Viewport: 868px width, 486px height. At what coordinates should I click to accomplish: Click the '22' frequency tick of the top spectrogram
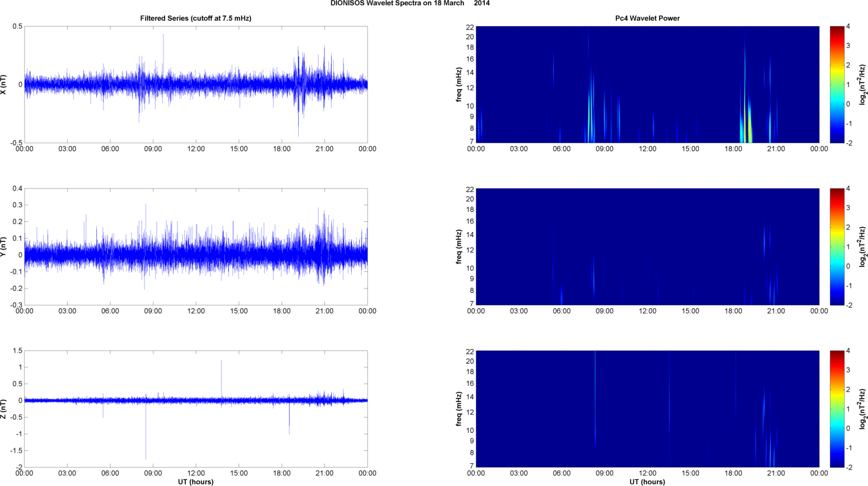pos(470,27)
